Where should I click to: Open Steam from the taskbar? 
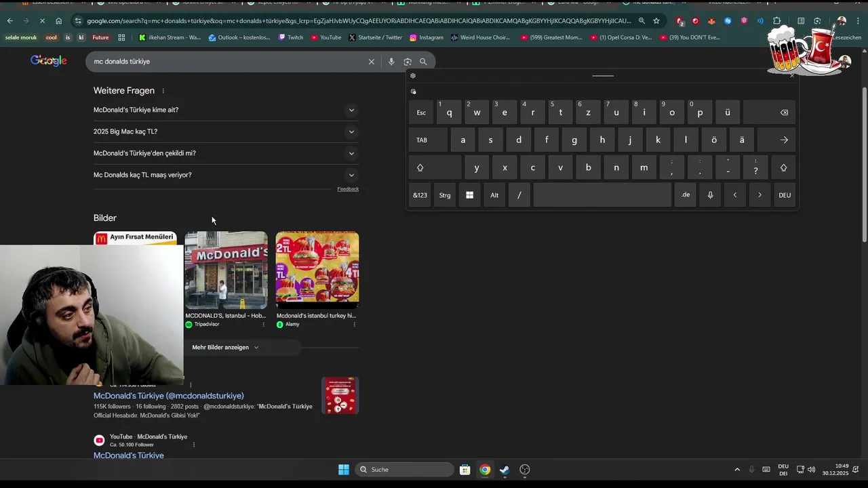click(x=505, y=470)
